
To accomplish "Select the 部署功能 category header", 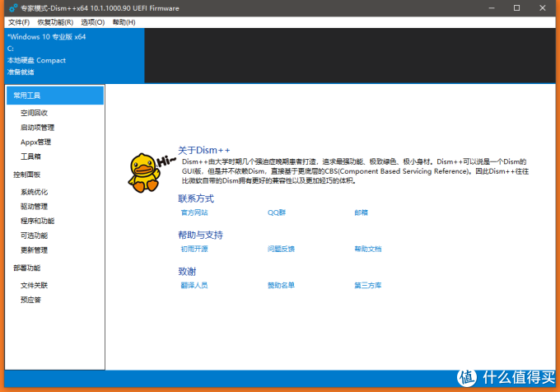I will pyautogui.click(x=27, y=268).
